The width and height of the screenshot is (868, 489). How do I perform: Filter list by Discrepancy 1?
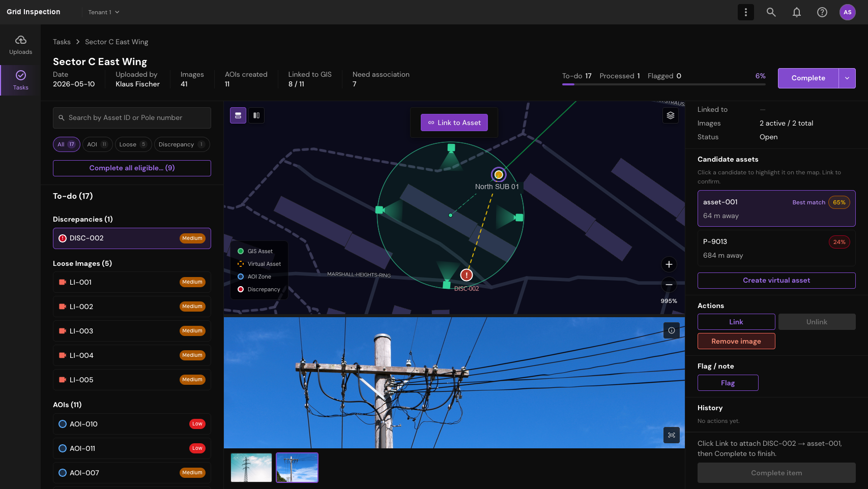coord(182,144)
